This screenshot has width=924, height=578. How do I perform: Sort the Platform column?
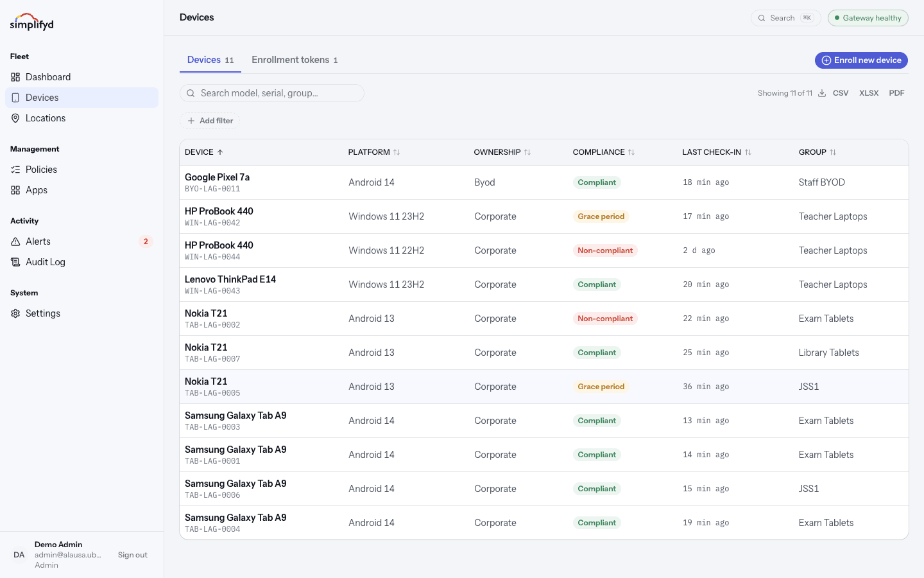pyautogui.click(x=374, y=152)
